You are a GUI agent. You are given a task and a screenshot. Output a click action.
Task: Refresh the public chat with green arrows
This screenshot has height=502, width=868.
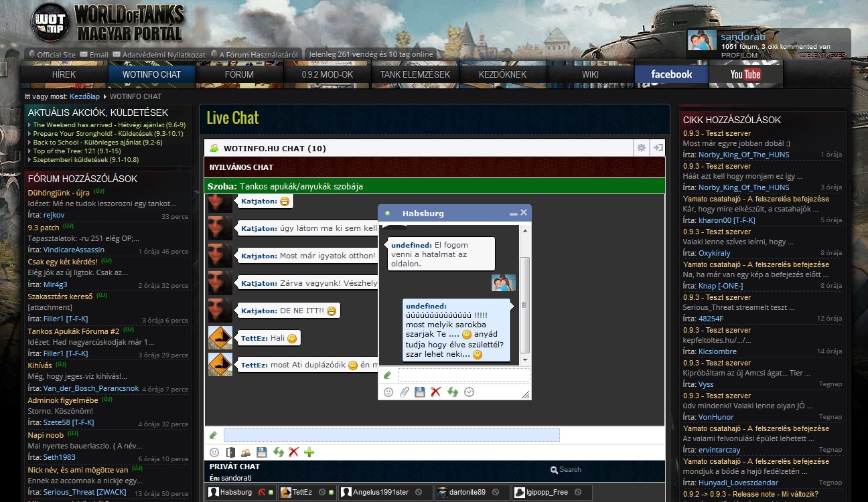click(x=278, y=452)
